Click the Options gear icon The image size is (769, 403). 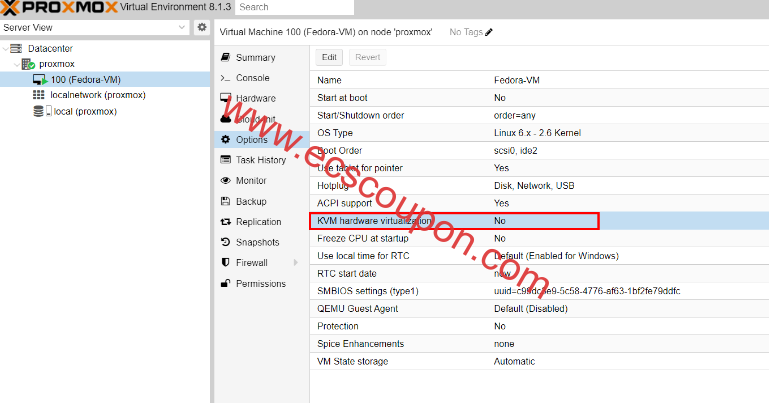[x=225, y=139]
